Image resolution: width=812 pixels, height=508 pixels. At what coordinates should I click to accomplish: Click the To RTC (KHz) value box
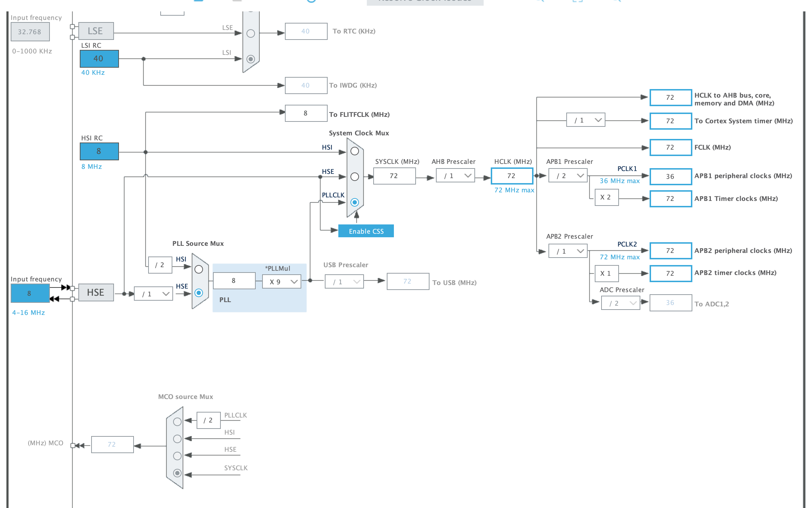306,31
